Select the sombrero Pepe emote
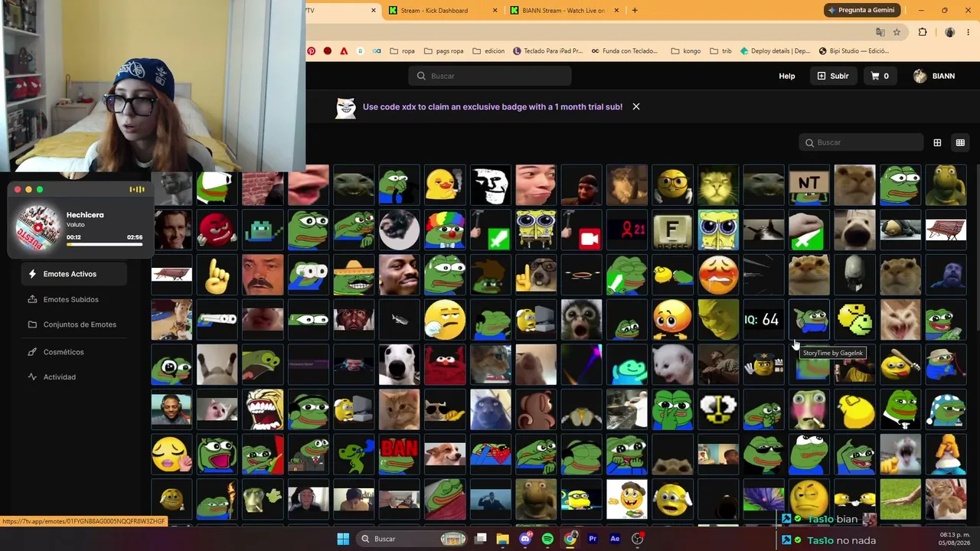The height and width of the screenshot is (551, 980). pos(354,275)
